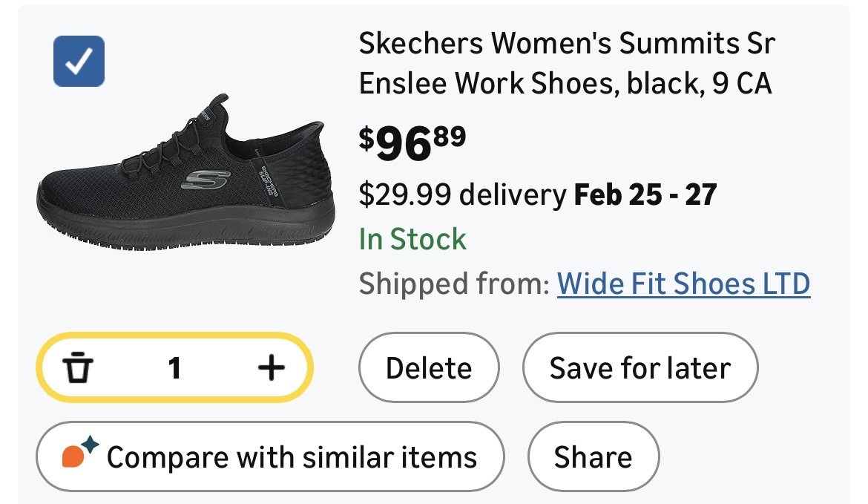Click the $96.89 price
The width and height of the screenshot is (868, 504).
click(412, 144)
